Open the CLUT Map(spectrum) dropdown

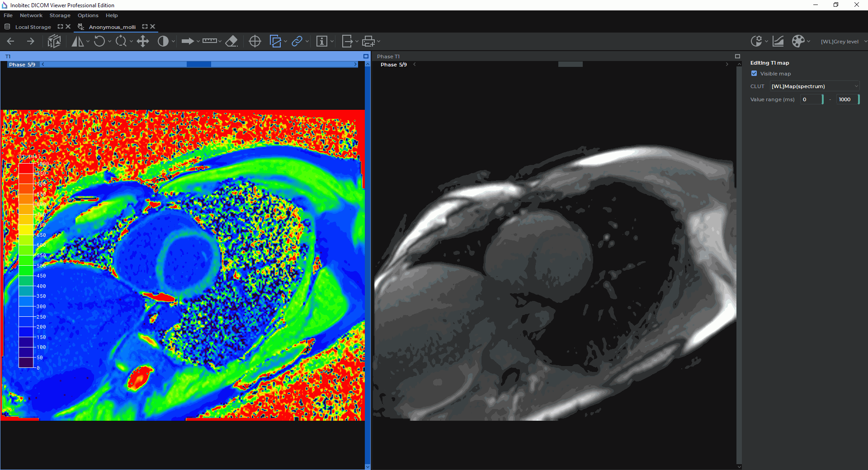[814, 86]
